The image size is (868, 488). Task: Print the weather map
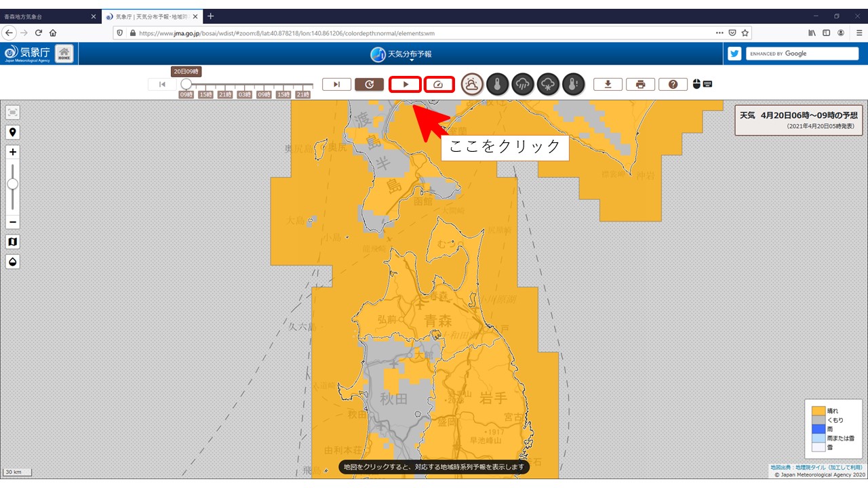click(x=640, y=85)
